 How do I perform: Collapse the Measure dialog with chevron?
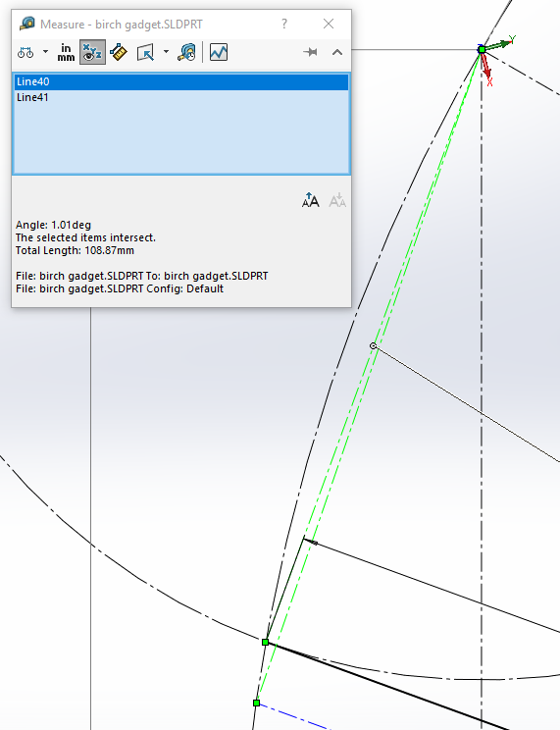click(337, 52)
